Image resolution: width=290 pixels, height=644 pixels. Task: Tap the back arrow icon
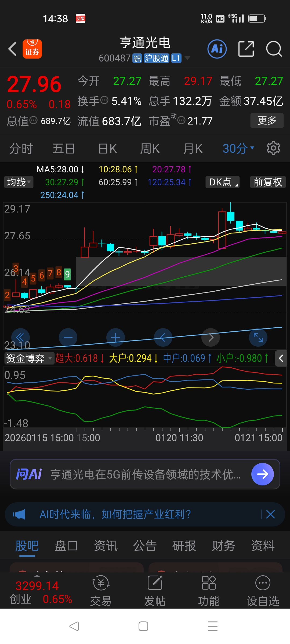12,49
